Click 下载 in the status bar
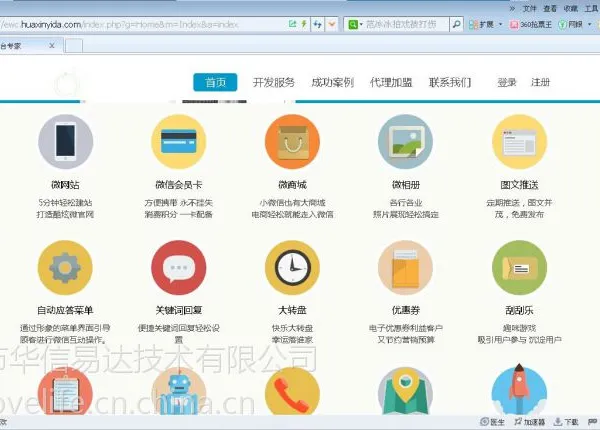Viewport: 600px width, 430px height. pos(566,422)
